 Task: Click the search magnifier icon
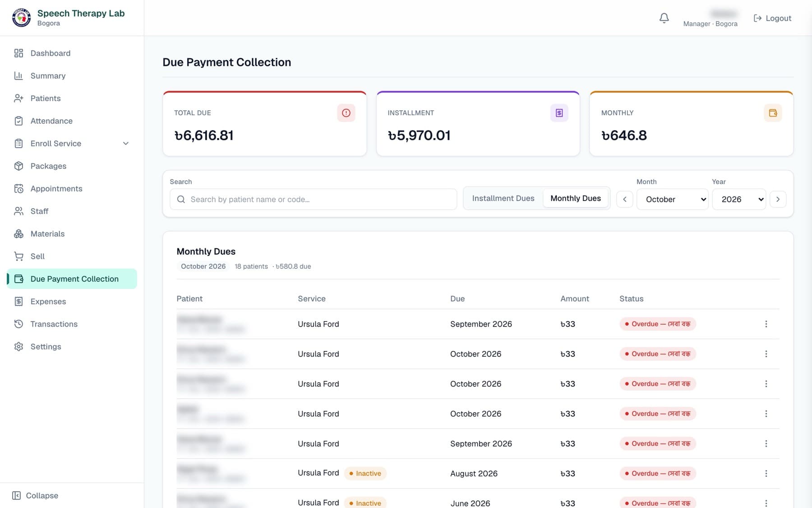click(181, 199)
